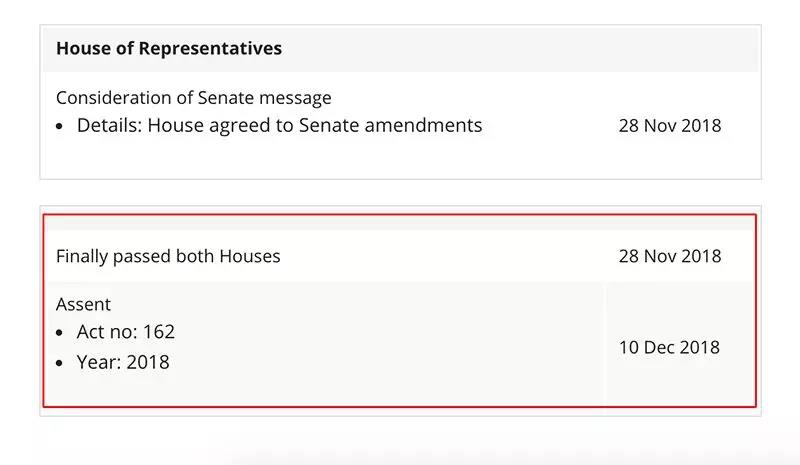Click the bullet before Act no
The height and width of the screenshot is (465, 800).
[x=60, y=333]
